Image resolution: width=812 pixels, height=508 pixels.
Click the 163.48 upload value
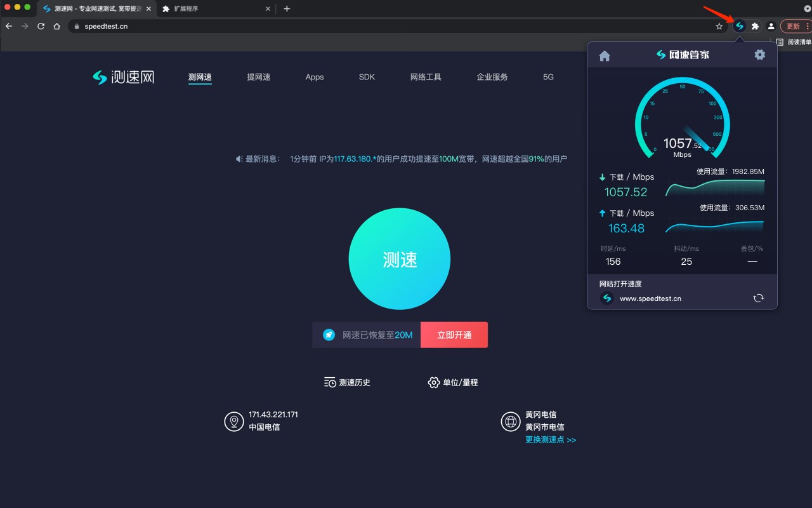click(626, 228)
